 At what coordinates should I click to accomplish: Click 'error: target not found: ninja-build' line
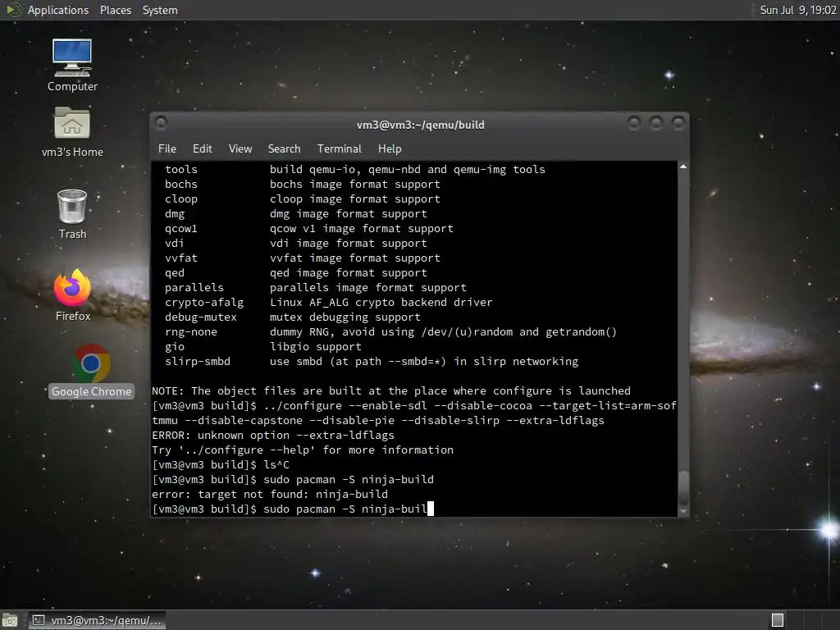[x=269, y=494]
